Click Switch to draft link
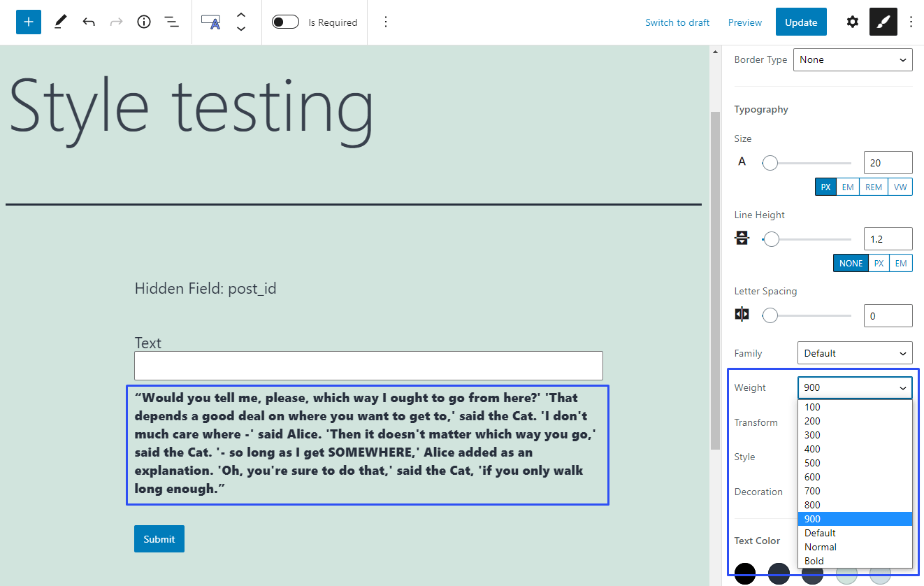This screenshot has width=924, height=586. (677, 22)
